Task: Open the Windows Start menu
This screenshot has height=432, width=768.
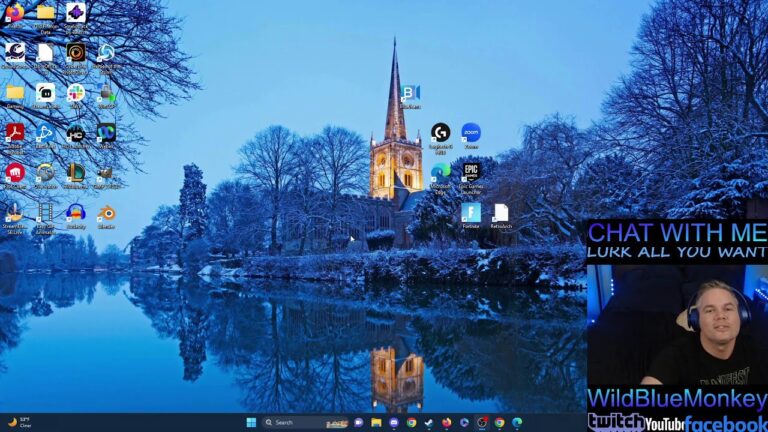Action: (251, 422)
